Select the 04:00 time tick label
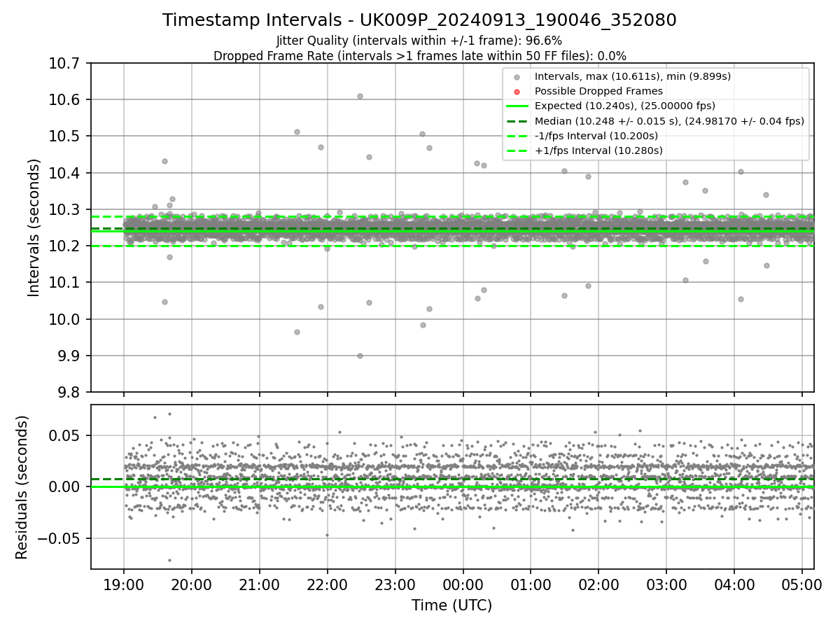 734,584
